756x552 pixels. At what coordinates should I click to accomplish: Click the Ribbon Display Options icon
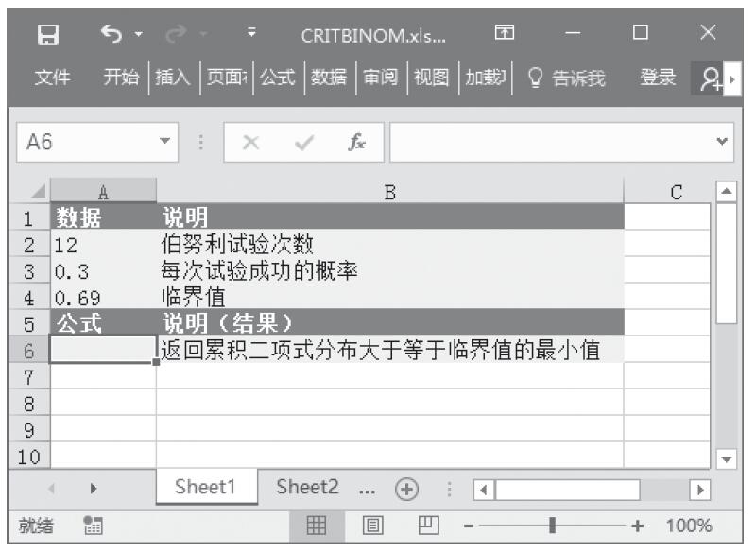[x=506, y=36]
